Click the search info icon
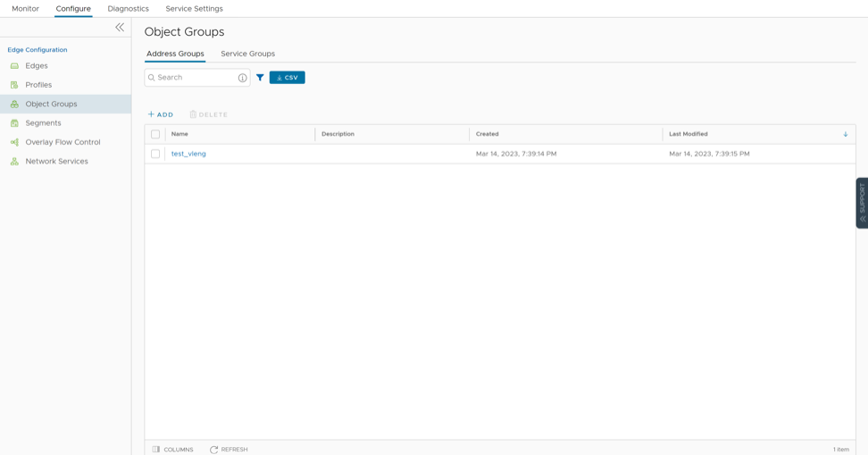The height and width of the screenshot is (455, 868). (242, 78)
